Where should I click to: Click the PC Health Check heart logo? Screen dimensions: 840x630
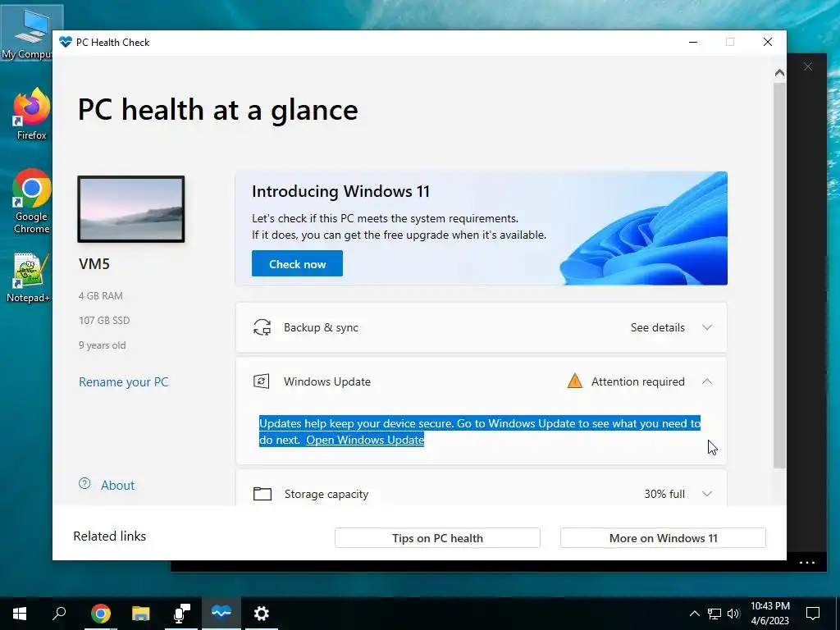(66, 42)
